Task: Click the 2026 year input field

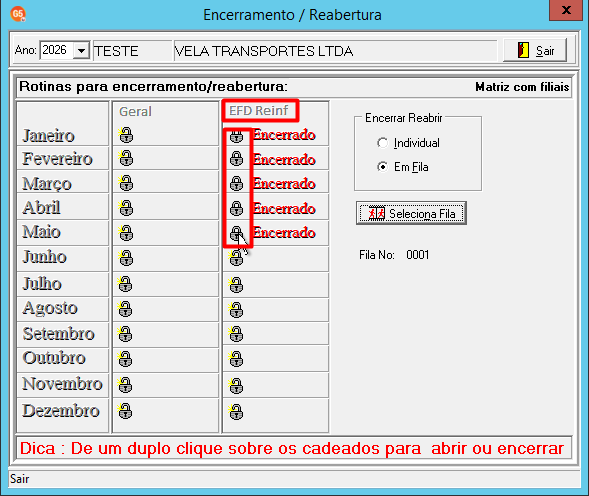Action: pos(56,50)
